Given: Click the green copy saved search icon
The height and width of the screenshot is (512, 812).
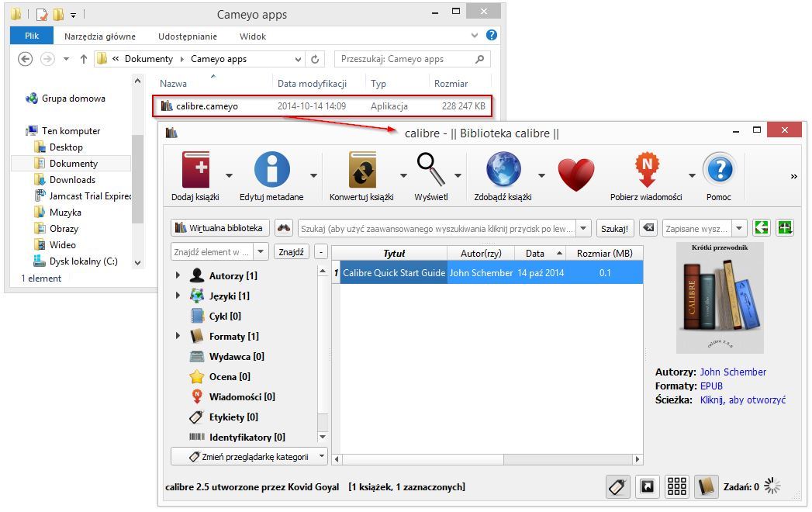Looking at the screenshot, I should pos(762,228).
